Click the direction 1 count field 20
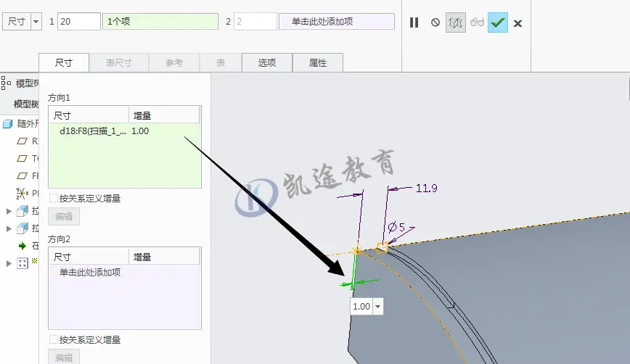 pos(79,21)
